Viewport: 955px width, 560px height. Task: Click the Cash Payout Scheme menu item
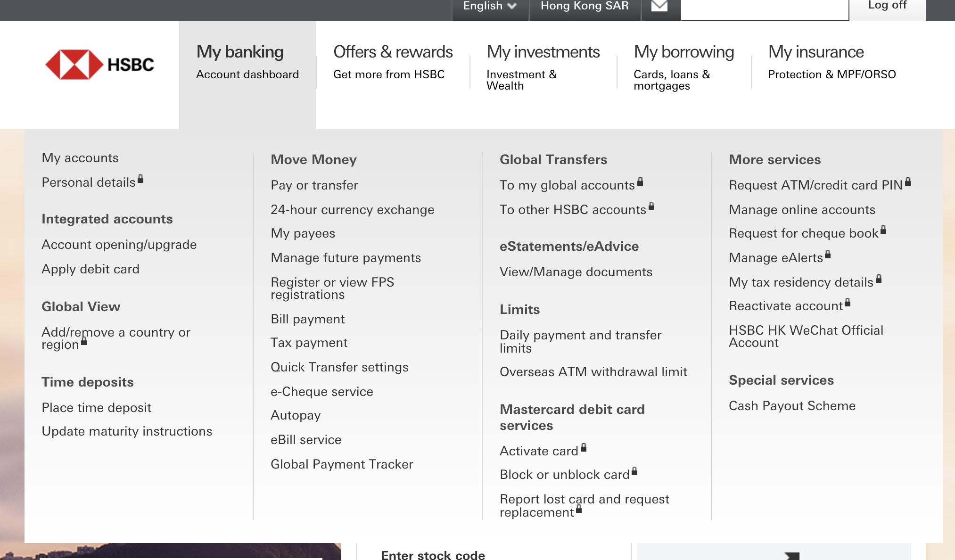click(792, 405)
